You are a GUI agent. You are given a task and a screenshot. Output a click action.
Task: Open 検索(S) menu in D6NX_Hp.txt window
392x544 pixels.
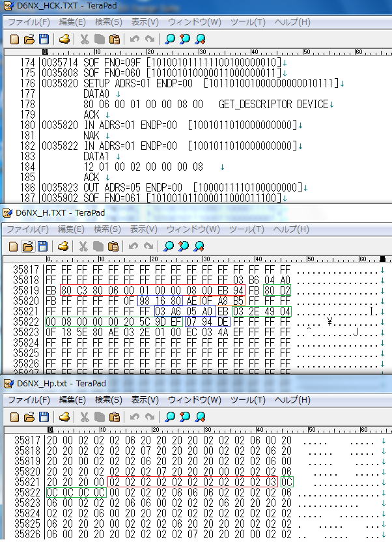108,399
